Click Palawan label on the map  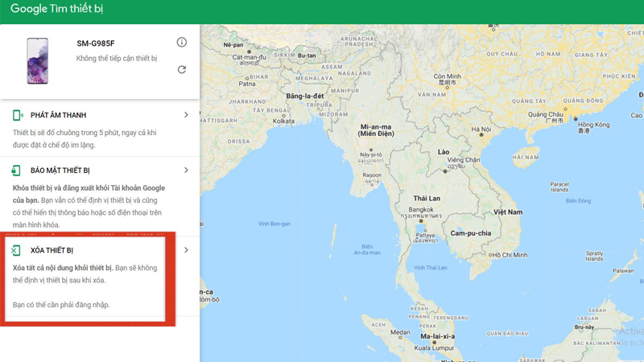pos(623,270)
